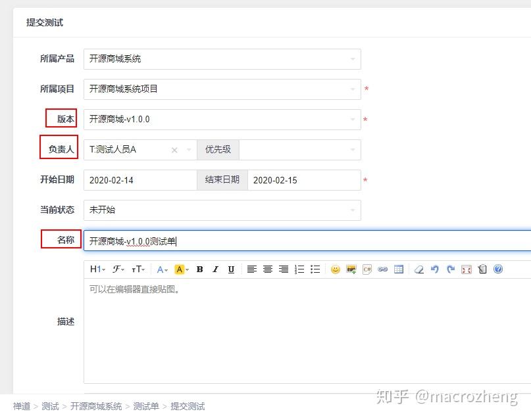The height and width of the screenshot is (420, 531).
Task: Insert a numbered list
Action: (299, 269)
